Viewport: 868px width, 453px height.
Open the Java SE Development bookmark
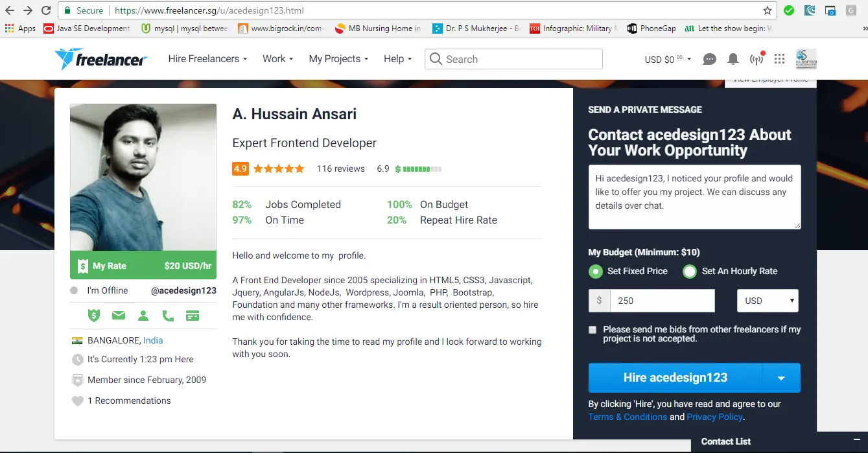87,29
